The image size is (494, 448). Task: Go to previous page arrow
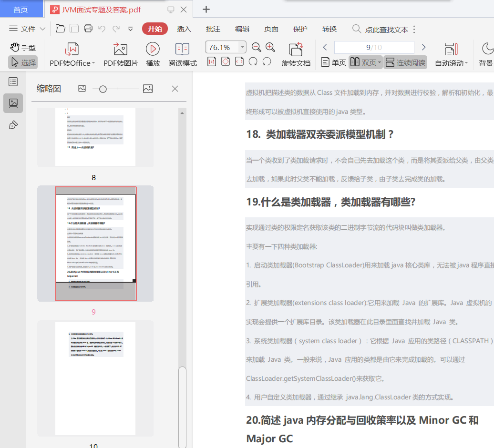[x=325, y=47]
